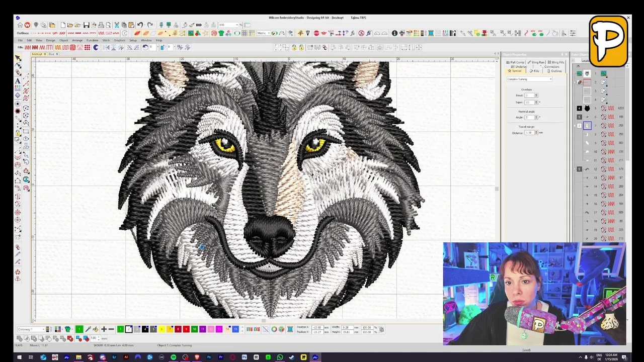Click the thread spool icon in bottom toolbar
The height and width of the screenshot is (362, 644).
click(289, 329)
